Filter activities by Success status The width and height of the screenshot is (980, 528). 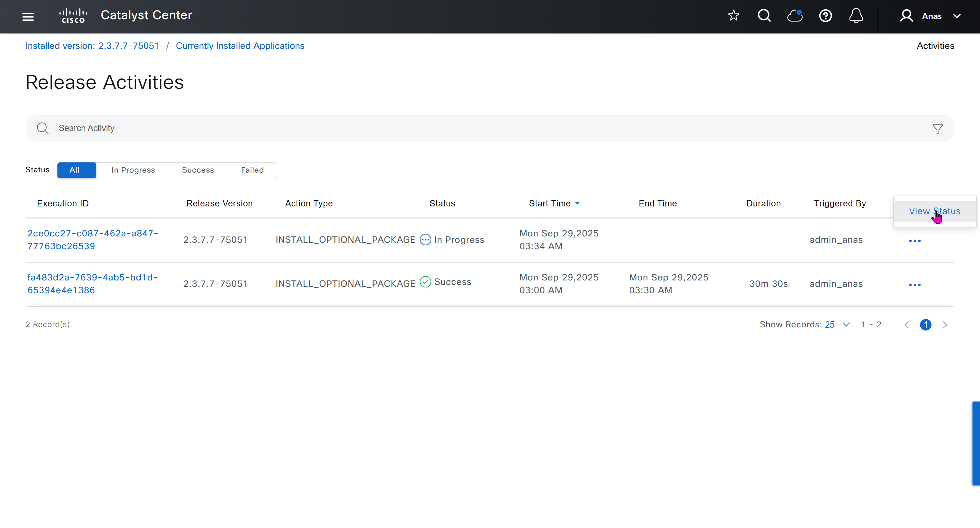pos(198,170)
